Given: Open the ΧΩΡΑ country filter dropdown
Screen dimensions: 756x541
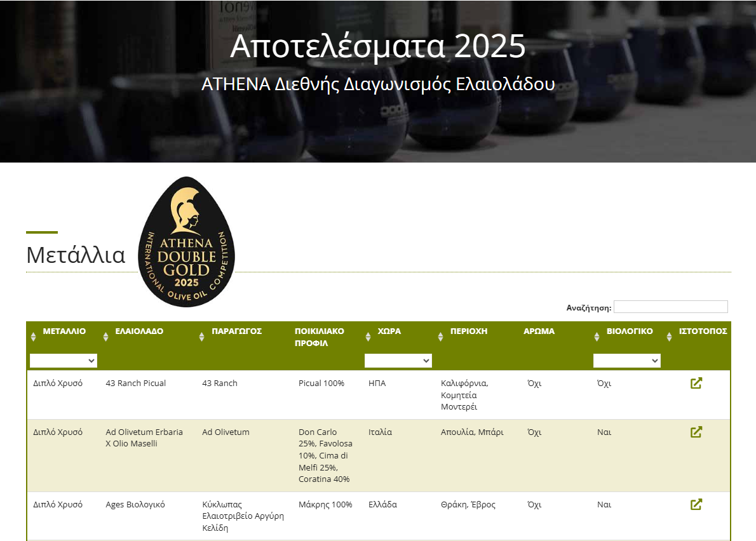Looking at the screenshot, I should [398, 360].
